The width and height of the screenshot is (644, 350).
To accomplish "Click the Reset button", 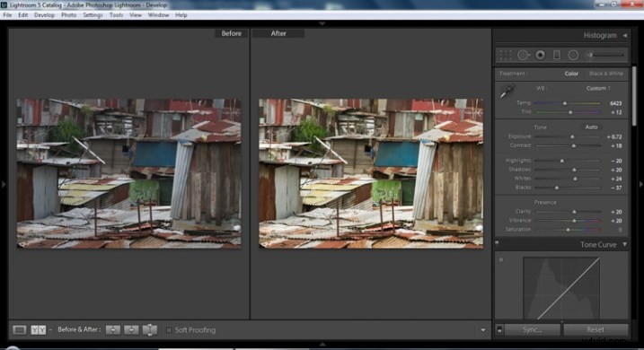I will (x=595, y=329).
